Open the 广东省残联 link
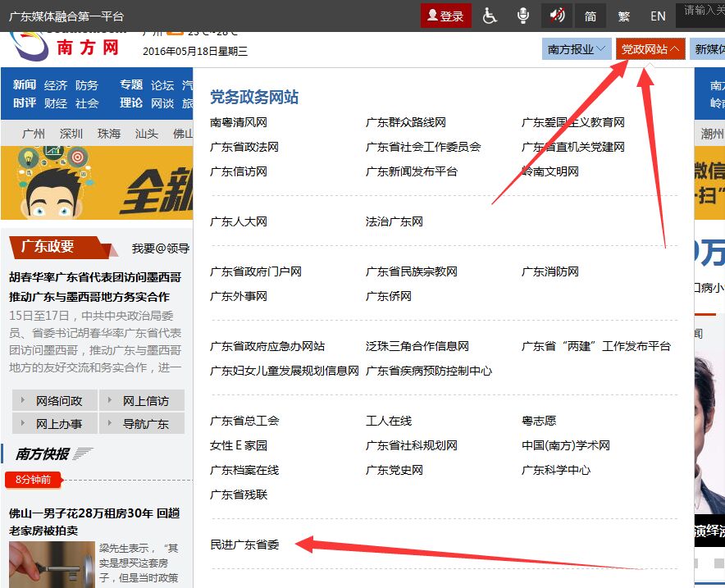Image resolution: width=725 pixels, height=588 pixels. [239, 495]
